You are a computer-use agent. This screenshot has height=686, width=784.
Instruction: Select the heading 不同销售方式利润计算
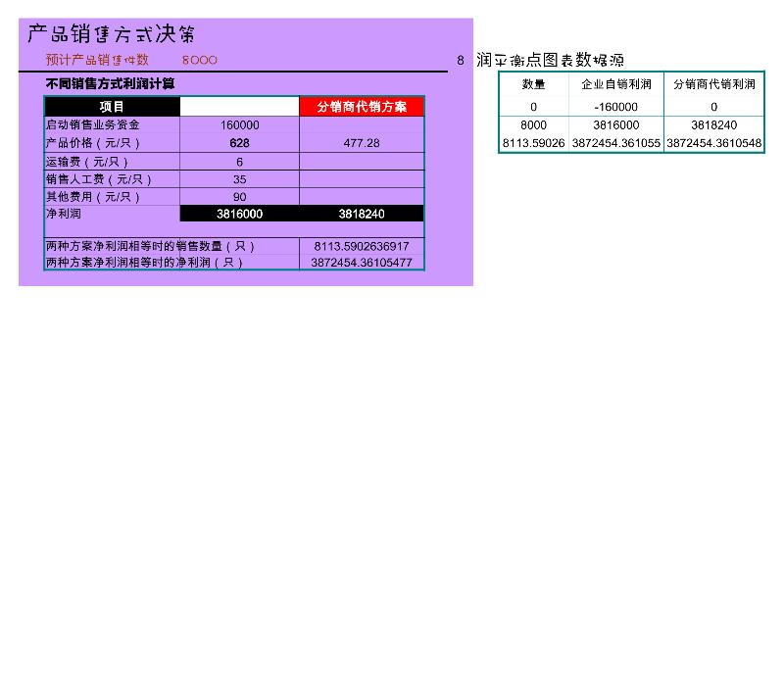[x=110, y=83]
